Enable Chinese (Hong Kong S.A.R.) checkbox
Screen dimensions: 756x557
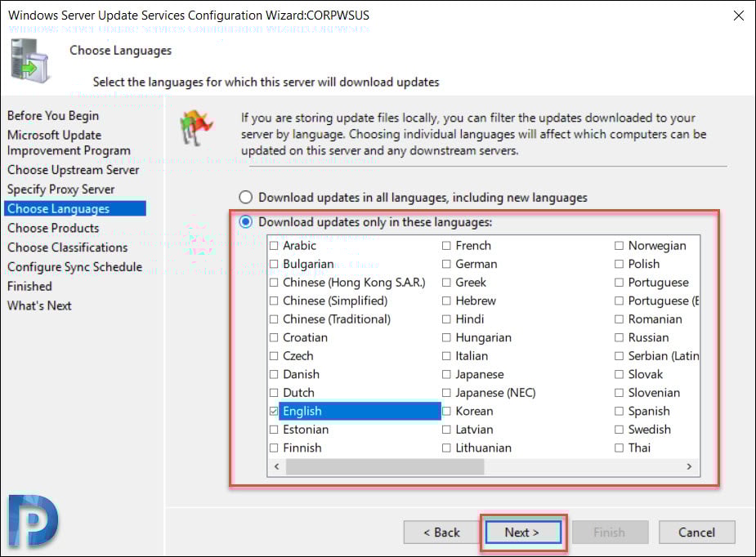pos(274,283)
